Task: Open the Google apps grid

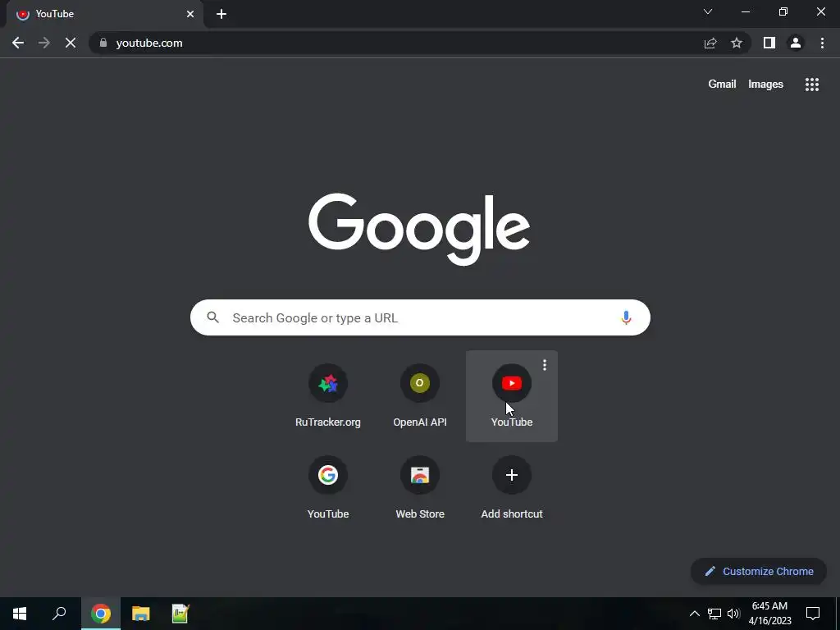Action: [812, 84]
